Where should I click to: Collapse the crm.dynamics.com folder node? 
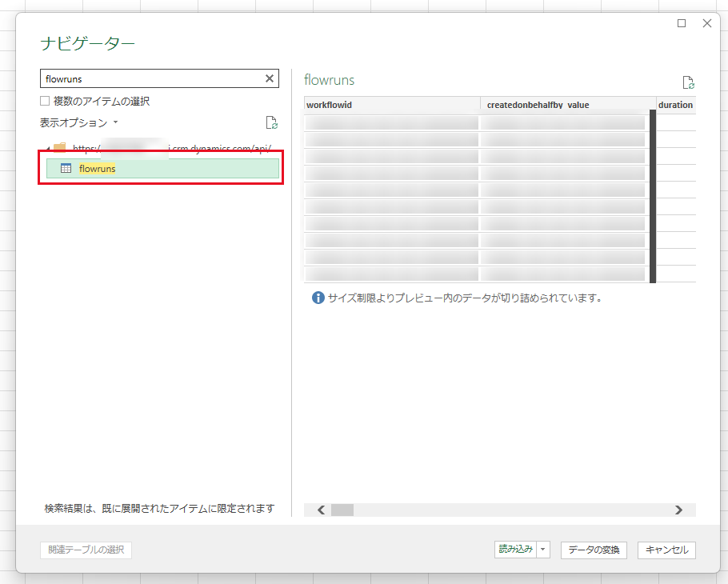click(48, 149)
